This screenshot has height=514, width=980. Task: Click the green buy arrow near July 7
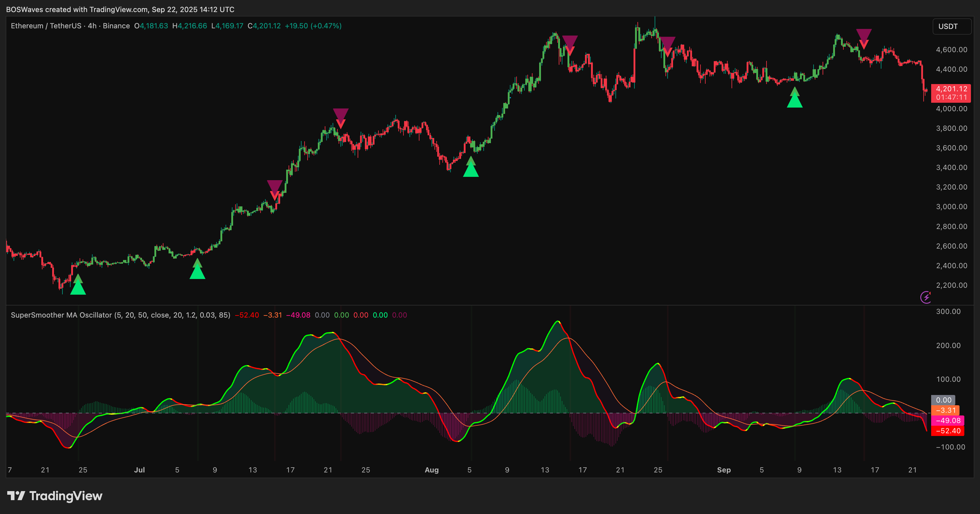click(x=198, y=268)
